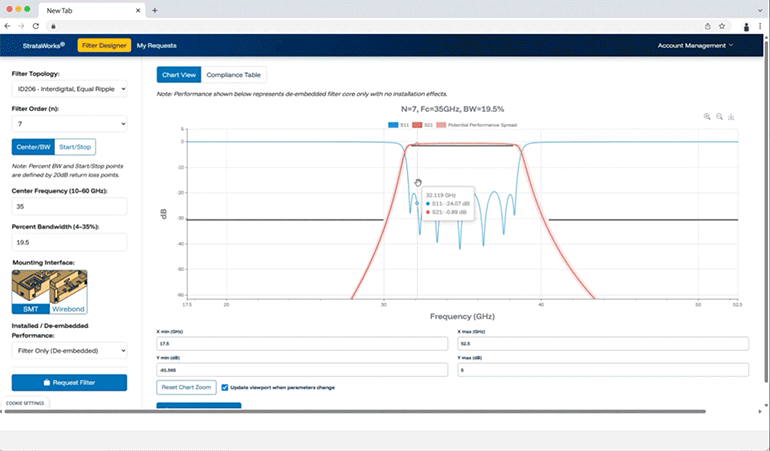Click the chart zoom-in magnifier icon
Screen dimensions: 770x451
point(707,116)
